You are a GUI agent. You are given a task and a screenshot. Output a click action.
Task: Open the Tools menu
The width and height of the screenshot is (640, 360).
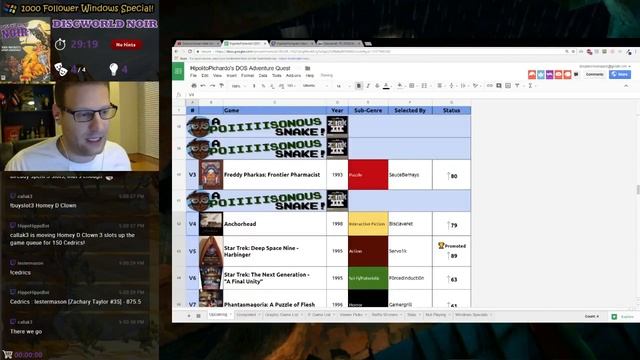pyautogui.click(x=277, y=76)
